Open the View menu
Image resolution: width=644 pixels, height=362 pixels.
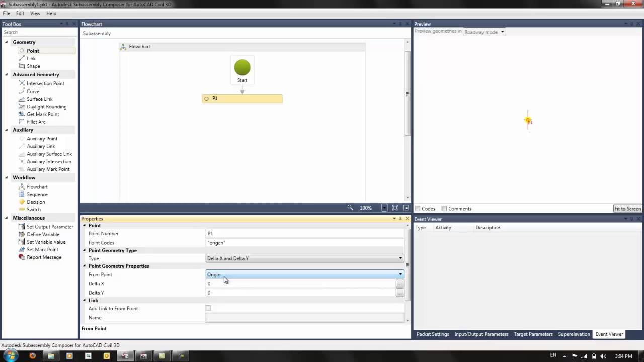click(35, 13)
